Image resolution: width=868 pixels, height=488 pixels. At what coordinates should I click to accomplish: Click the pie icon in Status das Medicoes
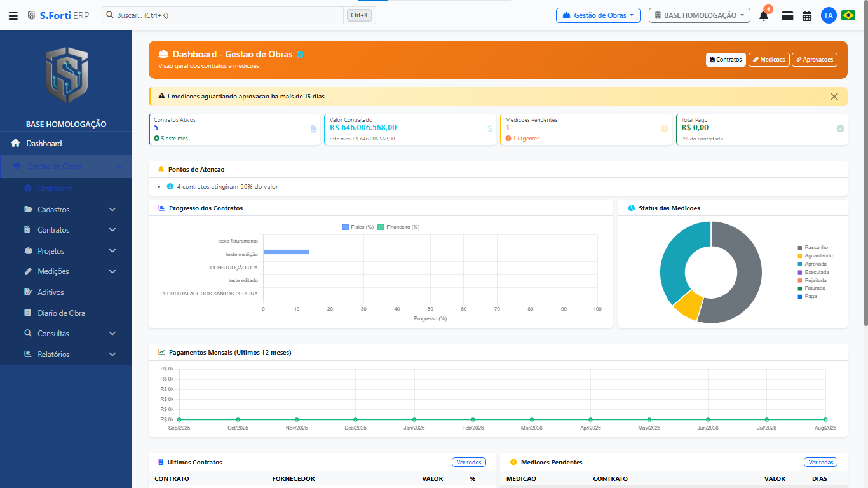tap(632, 208)
